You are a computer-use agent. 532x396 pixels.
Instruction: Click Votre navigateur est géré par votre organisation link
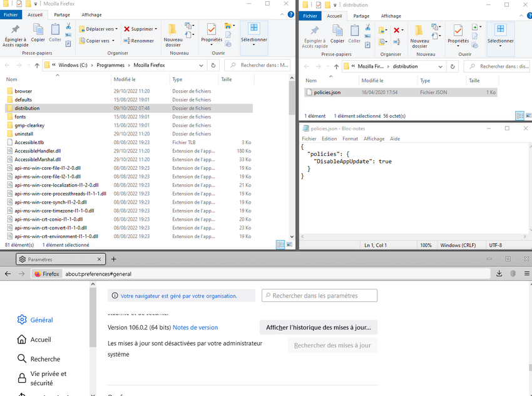pyautogui.click(x=179, y=296)
